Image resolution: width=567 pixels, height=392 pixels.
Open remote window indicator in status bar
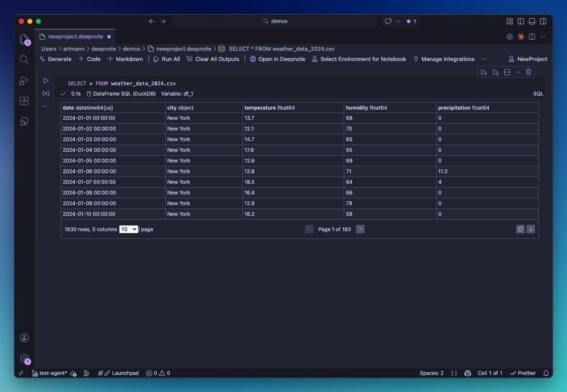(21, 373)
